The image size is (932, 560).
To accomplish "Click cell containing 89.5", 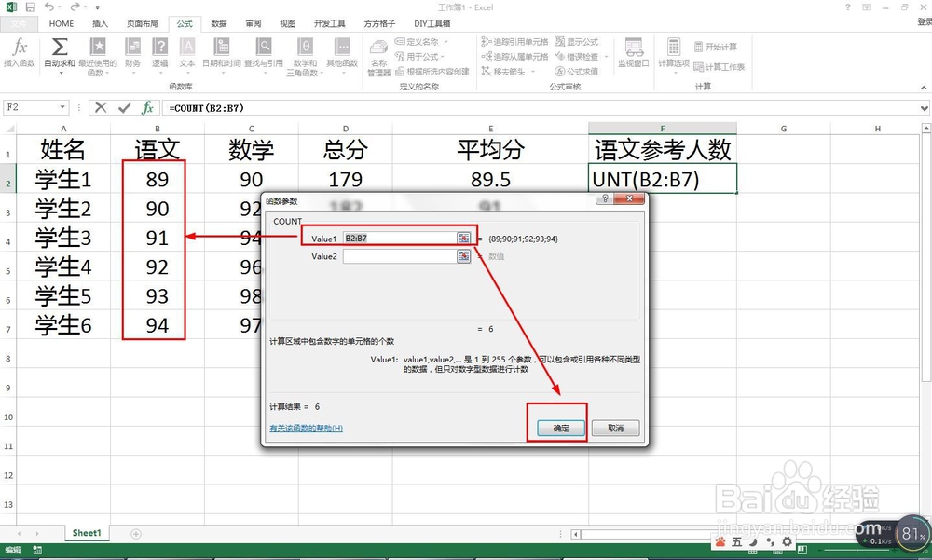I will [490, 179].
